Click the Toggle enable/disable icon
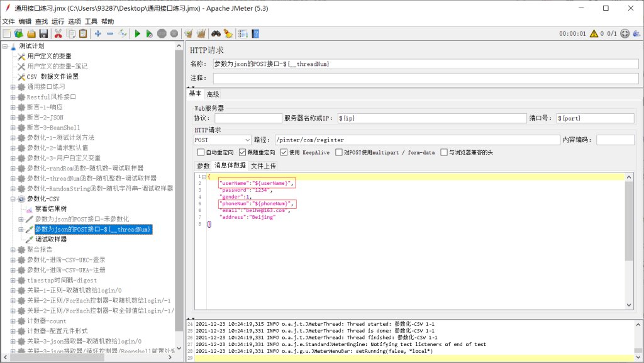644x363 pixels. pyautogui.click(x=123, y=34)
